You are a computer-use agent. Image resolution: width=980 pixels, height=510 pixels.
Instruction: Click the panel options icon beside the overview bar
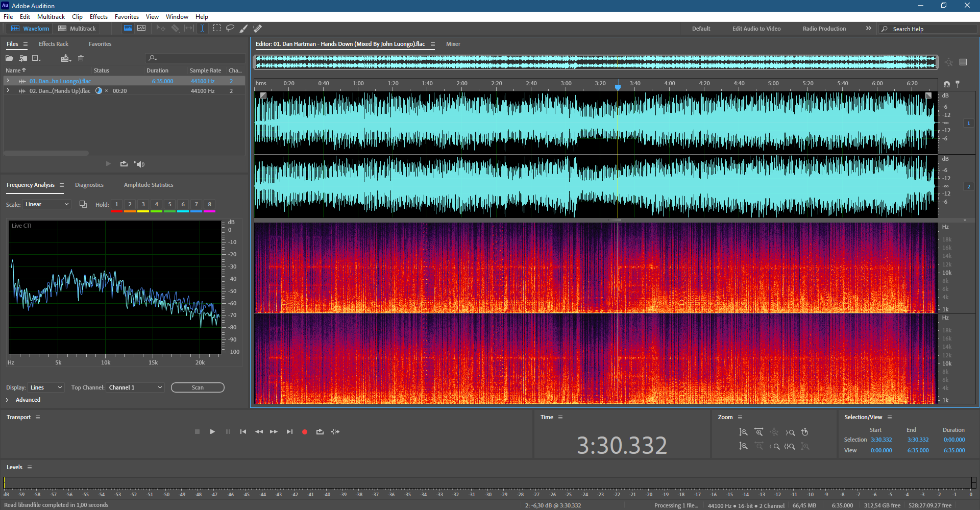click(x=963, y=62)
